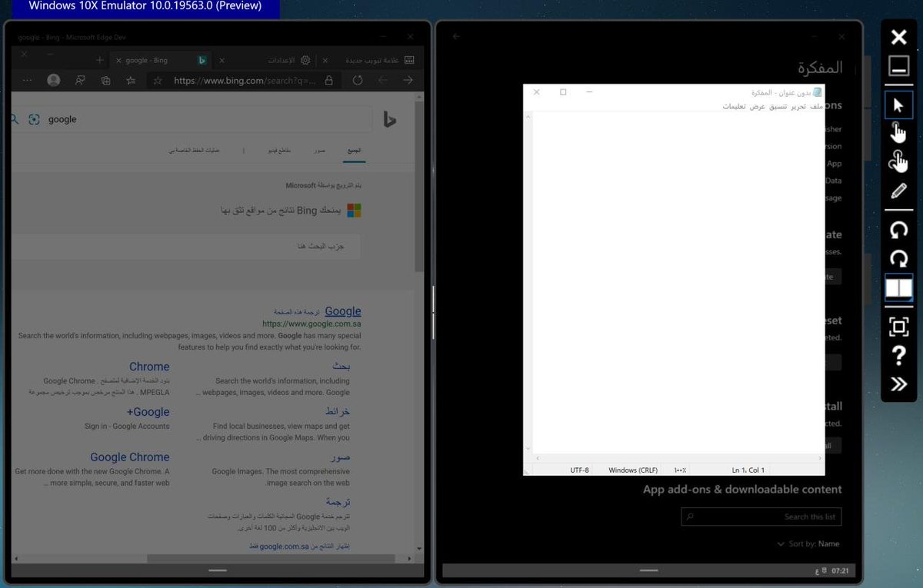Select the مقاطع فيديو videos tab on Bing
Image resolution: width=923 pixels, height=588 pixels.
[279, 151]
